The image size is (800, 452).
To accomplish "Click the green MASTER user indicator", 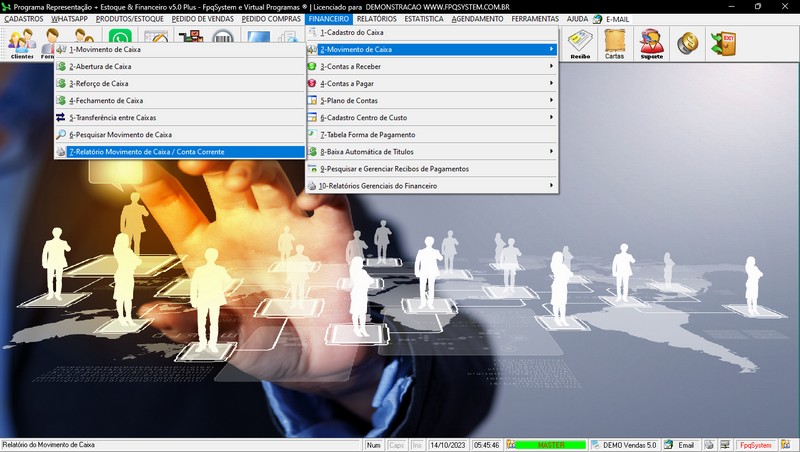I will (x=551, y=445).
